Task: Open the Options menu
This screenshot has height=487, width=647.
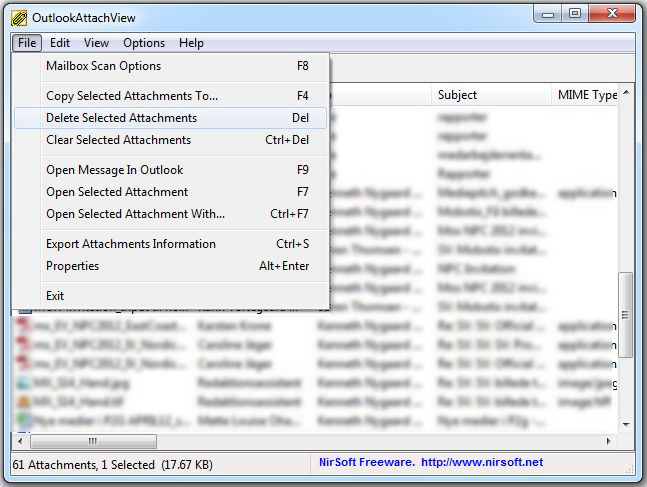Action: coord(144,43)
